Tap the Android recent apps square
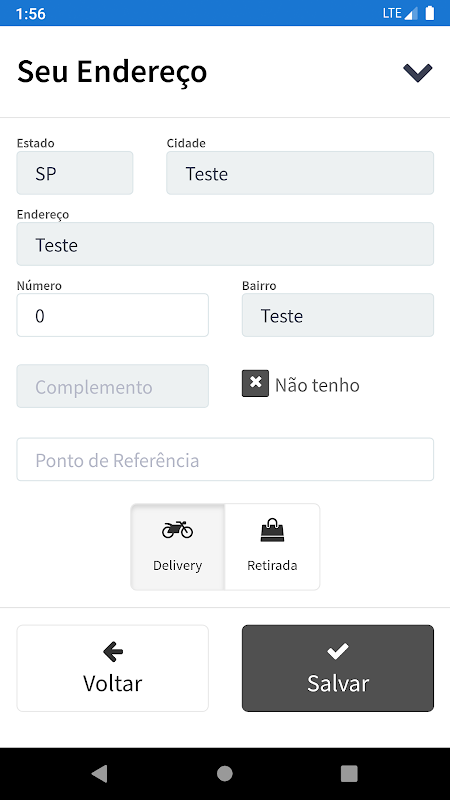450x800 pixels. [349, 773]
